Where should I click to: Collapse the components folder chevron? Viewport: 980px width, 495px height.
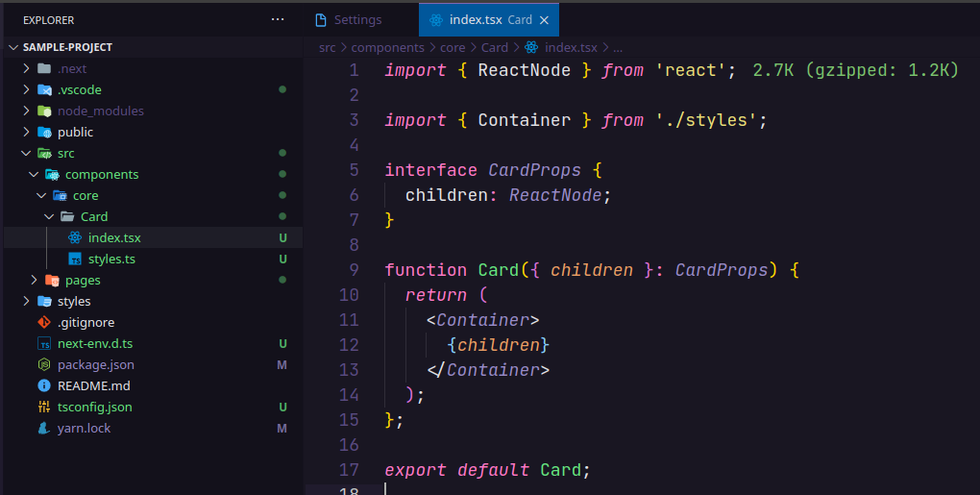(x=34, y=174)
